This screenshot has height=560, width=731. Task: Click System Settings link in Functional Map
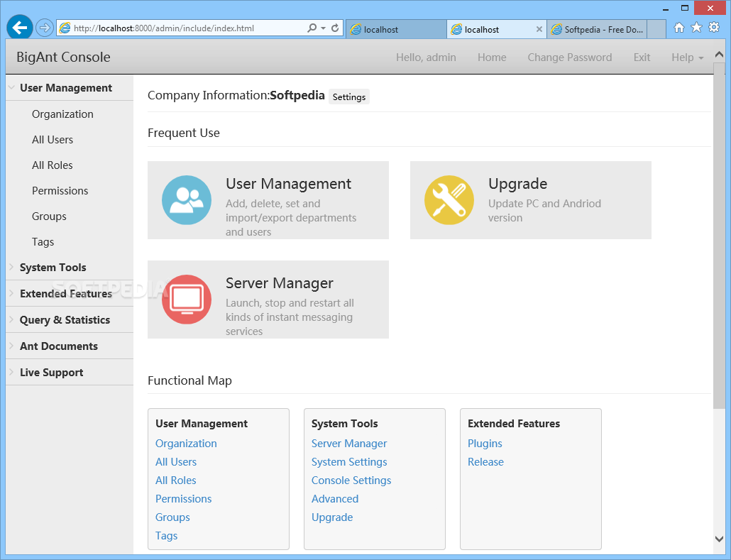pos(349,462)
